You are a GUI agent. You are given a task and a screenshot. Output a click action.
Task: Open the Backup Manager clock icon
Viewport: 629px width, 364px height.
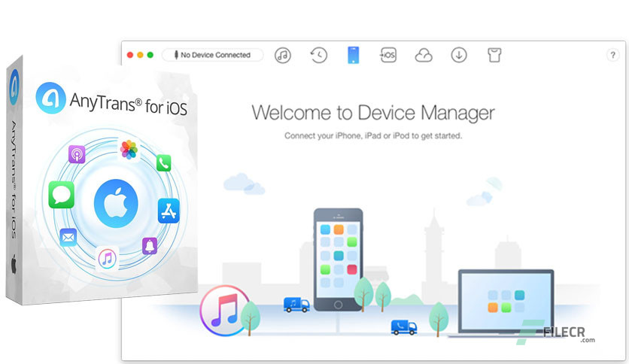[318, 56]
